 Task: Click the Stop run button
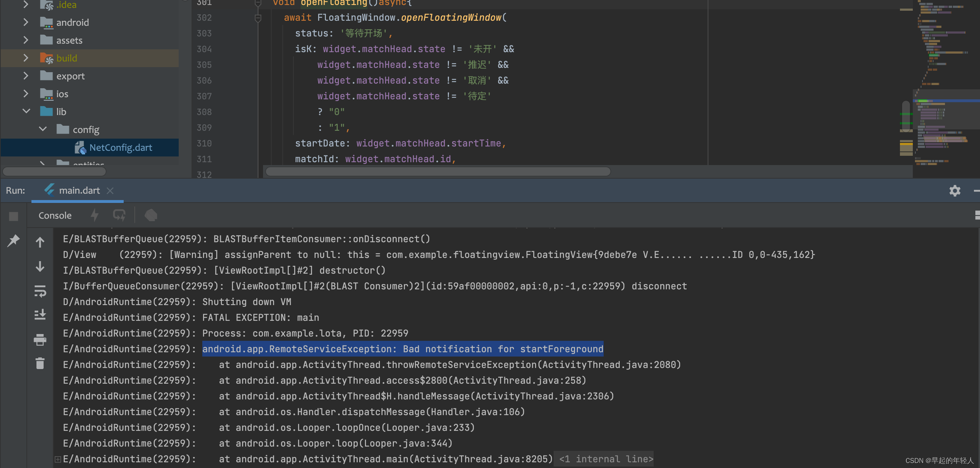14,216
